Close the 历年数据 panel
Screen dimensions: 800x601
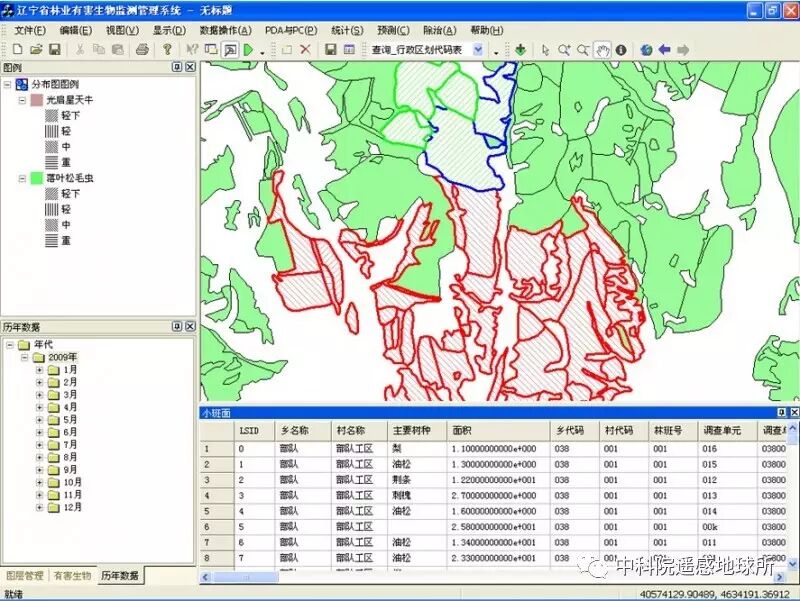point(190,326)
